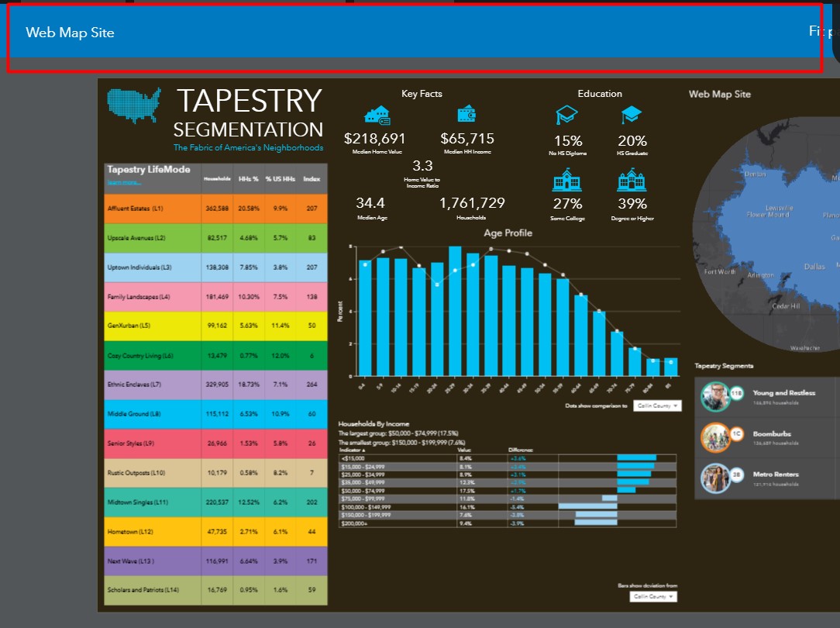Image resolution: width=840 pixels, height=628 pixels.
Task: Click the US map logo icon
Action: [134, 105]
